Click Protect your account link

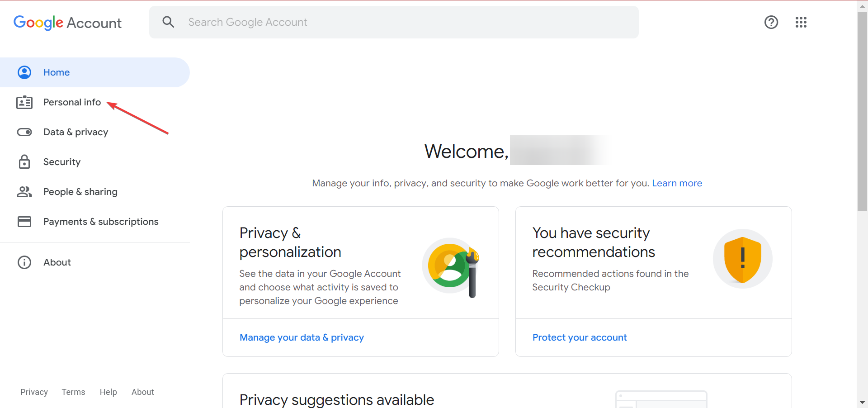click(580, 337)
